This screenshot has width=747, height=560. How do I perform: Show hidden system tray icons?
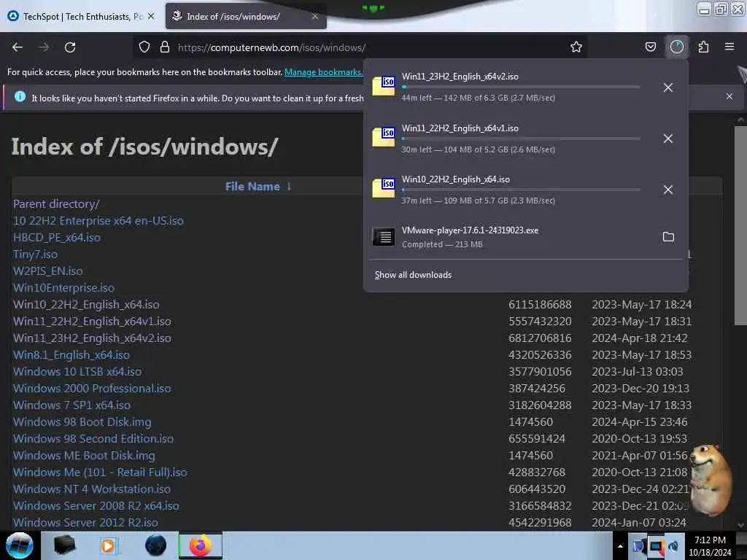click(620, 546)
